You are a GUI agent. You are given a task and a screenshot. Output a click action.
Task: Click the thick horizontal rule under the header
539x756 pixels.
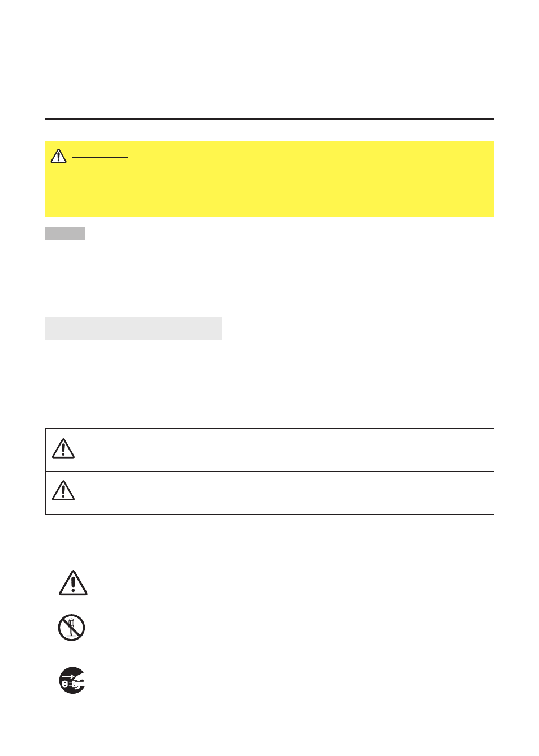pos(269,119)
